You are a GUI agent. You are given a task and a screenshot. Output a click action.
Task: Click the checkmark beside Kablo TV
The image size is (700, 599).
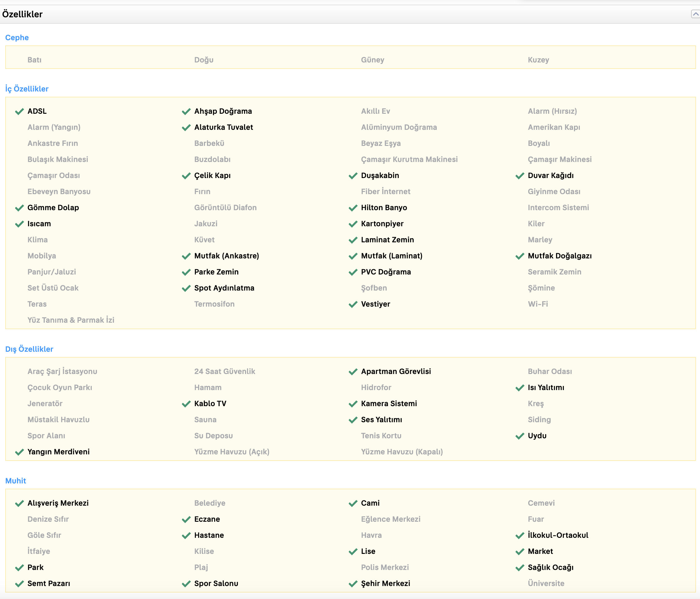pyautogui.click(x=186, y=404)
